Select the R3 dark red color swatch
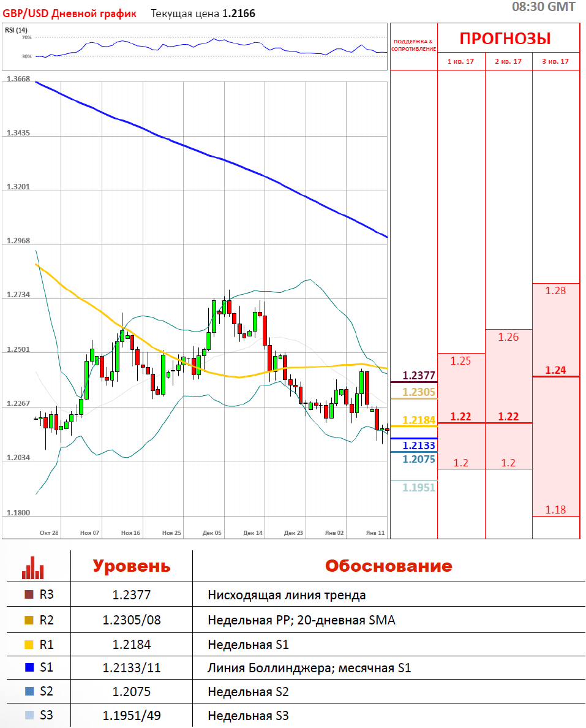 pyautogui.click(x=28, y=594)
